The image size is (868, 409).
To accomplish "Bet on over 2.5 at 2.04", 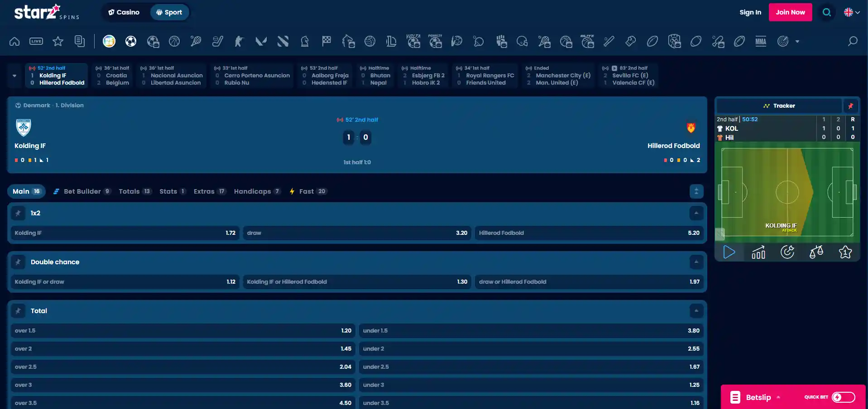I will coord(183,367).
